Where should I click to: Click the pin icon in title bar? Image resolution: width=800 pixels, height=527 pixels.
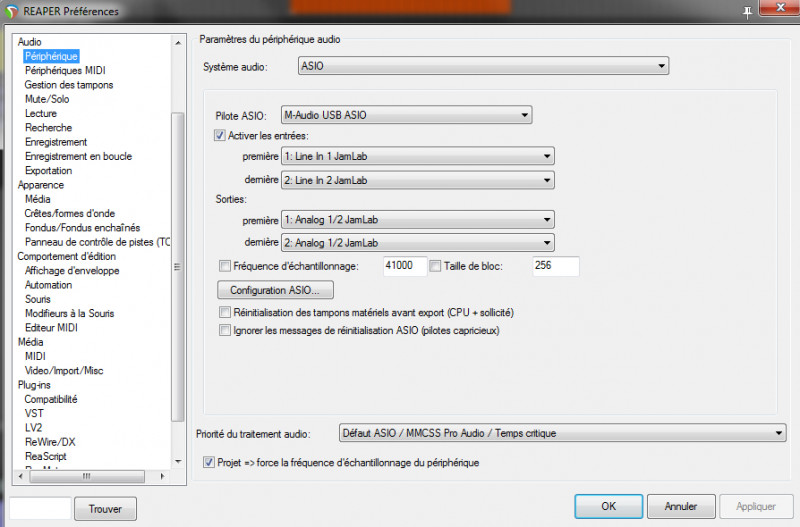click(x=747, y=10)
